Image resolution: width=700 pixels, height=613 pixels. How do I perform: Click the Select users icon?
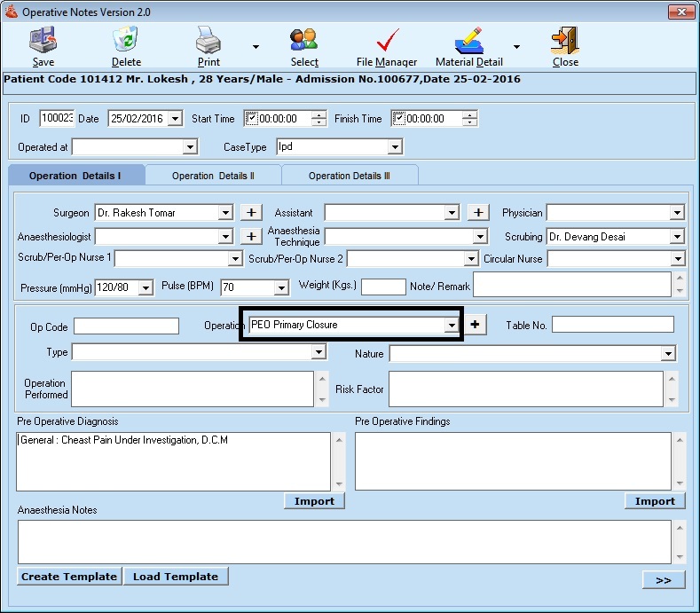tap(304, 41)
